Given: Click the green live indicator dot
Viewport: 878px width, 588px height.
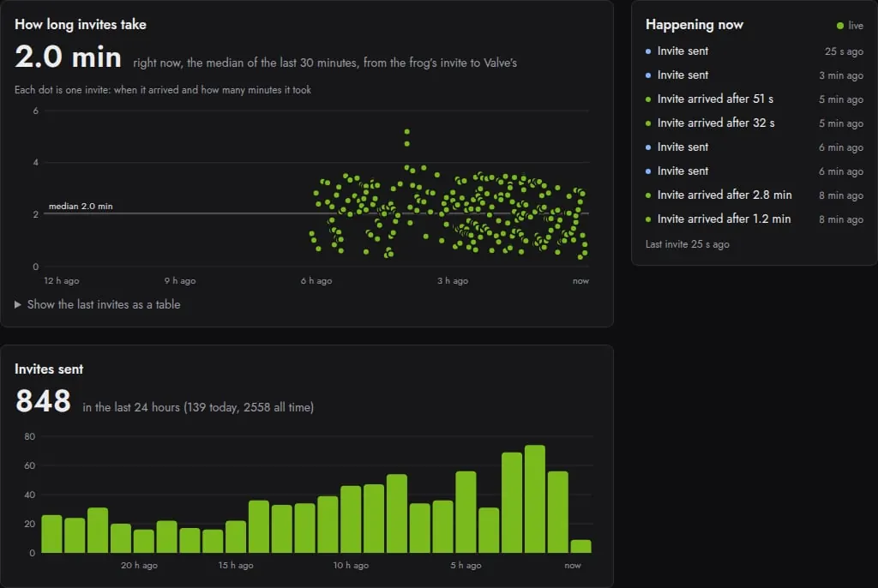Looking at the screenshot, I should point(840,26).
